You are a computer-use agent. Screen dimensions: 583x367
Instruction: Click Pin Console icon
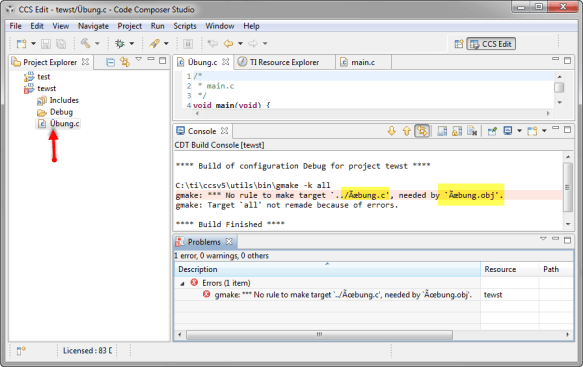[x=492, y=131]
